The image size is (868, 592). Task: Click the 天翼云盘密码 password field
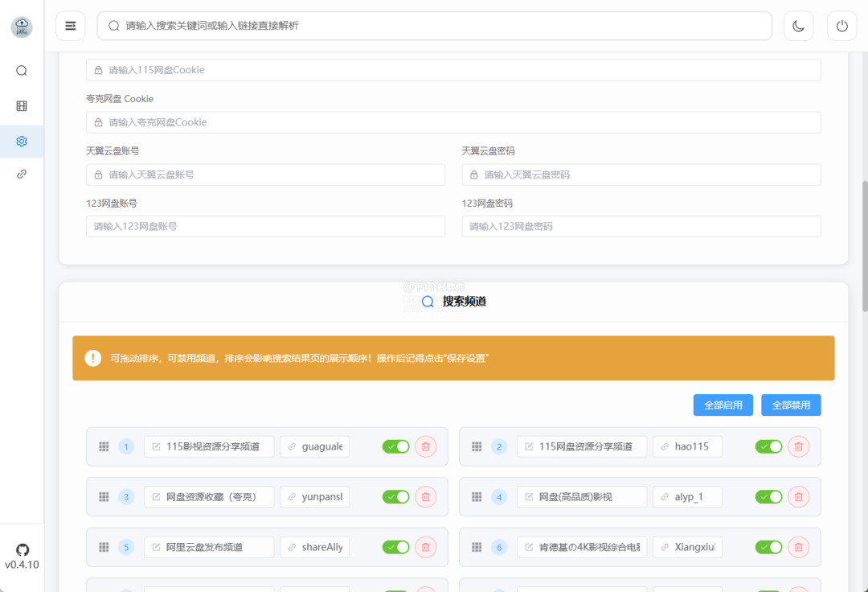[641, 175]
